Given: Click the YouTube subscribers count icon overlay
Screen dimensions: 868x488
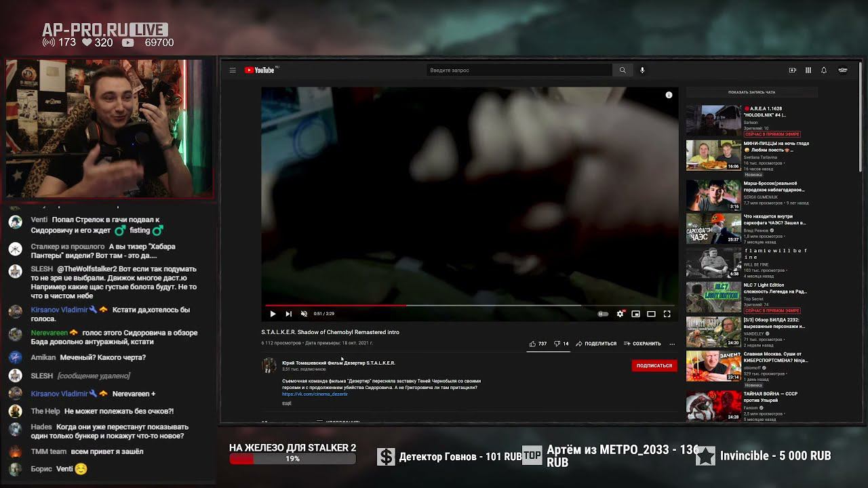Looking at the screenshot, I should click(128, 43).
